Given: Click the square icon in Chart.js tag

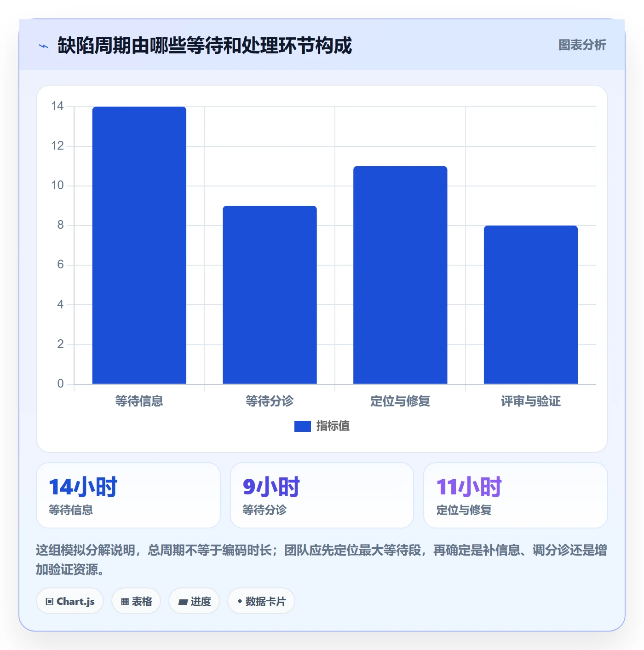Looking at the screenshot, I should pyautogui.click(x=50, y=602).
